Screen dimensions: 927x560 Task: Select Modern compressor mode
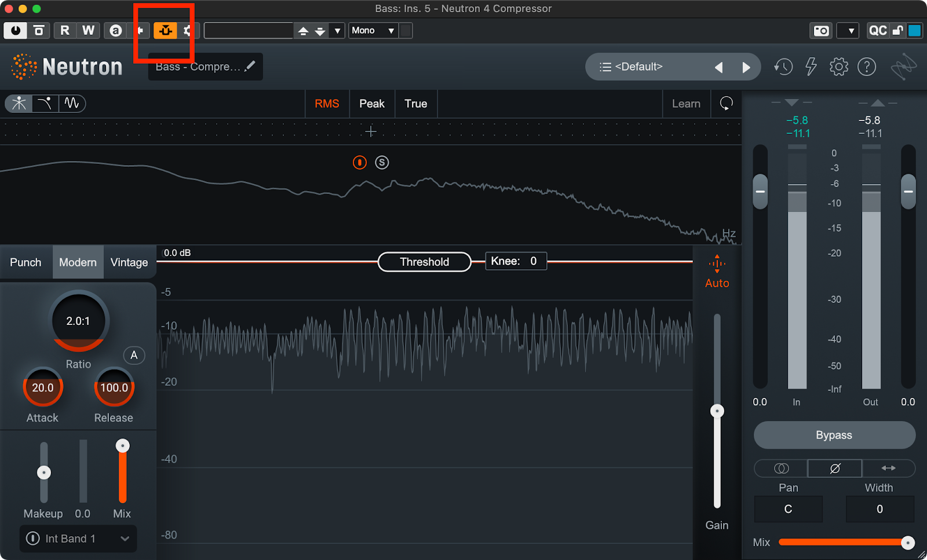[78, 262]
